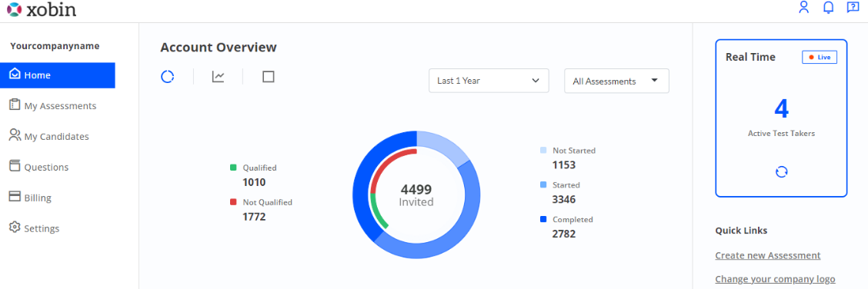This screenshot has height=289, width=868.
Task: Toggle the Not Qualified legend entry
Action: click(262, 202)
